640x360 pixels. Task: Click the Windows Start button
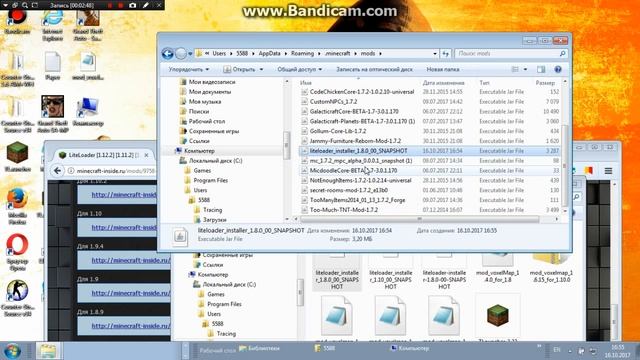coord(12,351)
